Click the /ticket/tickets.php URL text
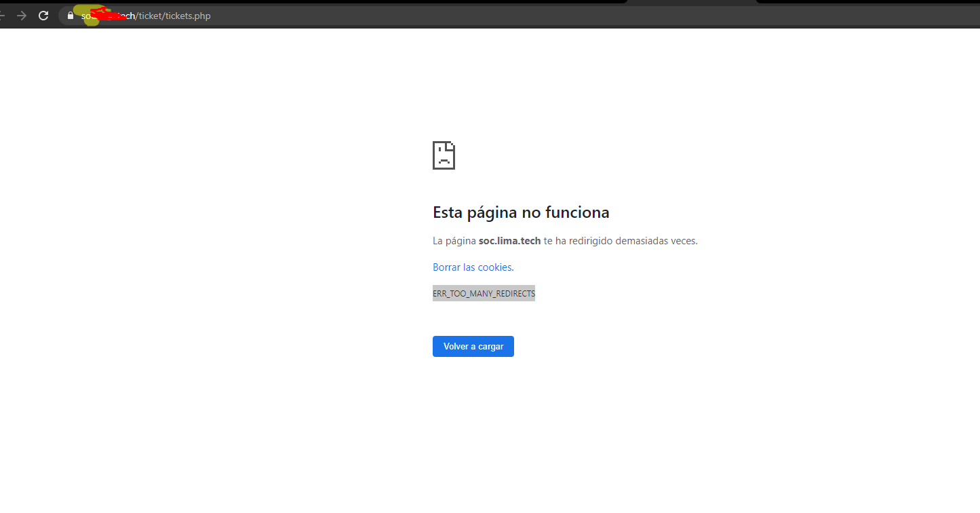 pyautogui.click(x=174, y=16)
